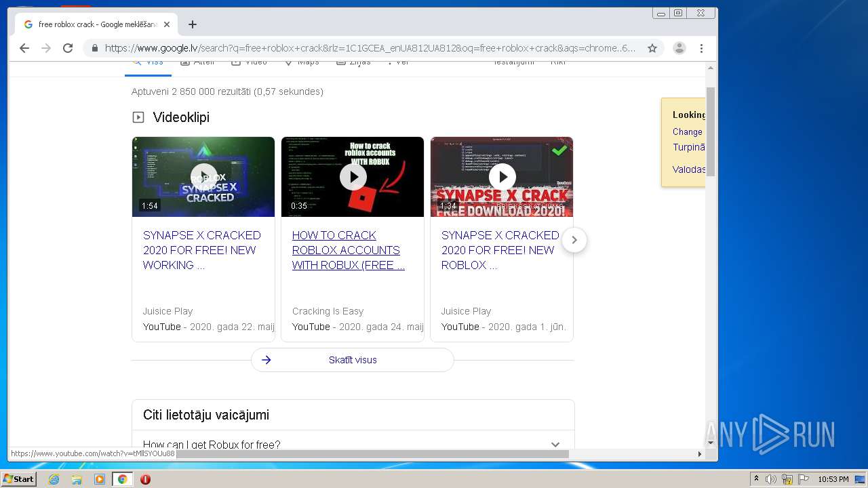Viewport: 868px width, 488px height.
Task: Expand How can I get Robux for free
Action: pos(353,445)
